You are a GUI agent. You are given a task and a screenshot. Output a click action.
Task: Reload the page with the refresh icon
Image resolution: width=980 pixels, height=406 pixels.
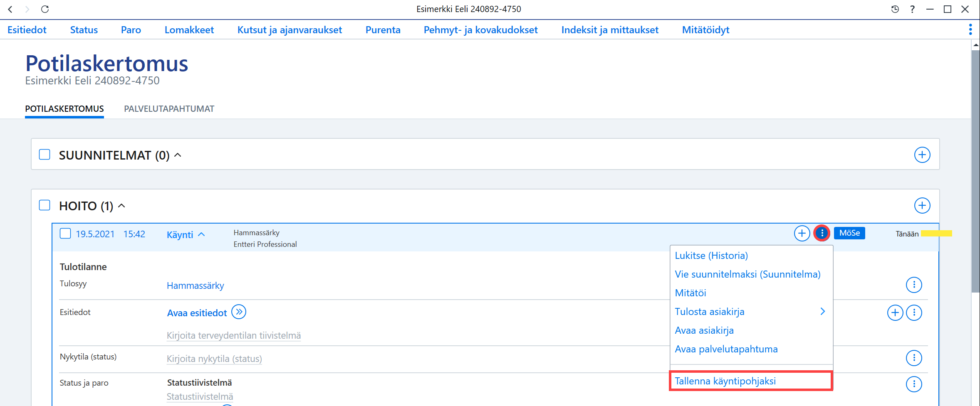(45, 9)
